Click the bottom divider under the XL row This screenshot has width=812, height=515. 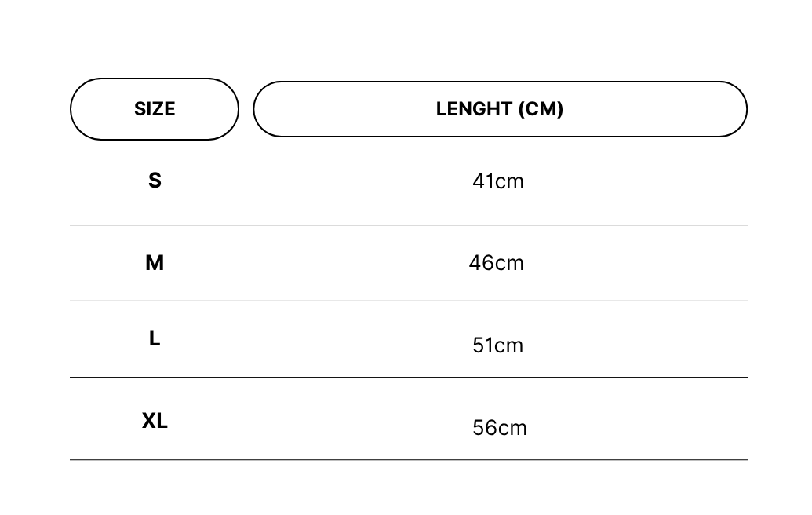tap(409, 459)
